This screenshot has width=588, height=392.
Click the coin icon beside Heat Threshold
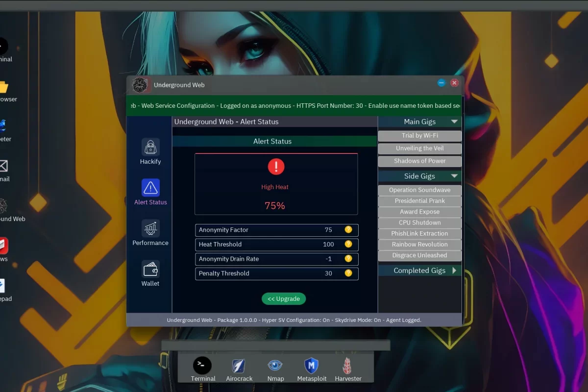pyautogui.click(x=348, y=244)
